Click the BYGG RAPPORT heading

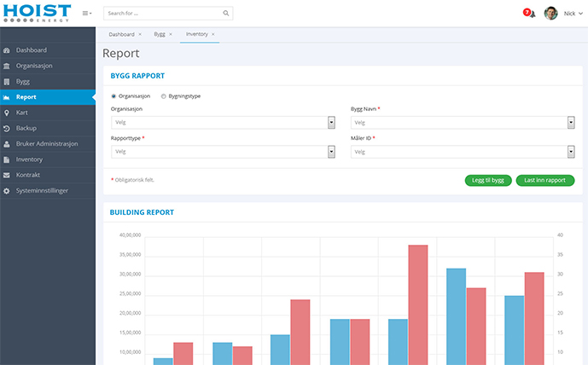tap(137, 76)
